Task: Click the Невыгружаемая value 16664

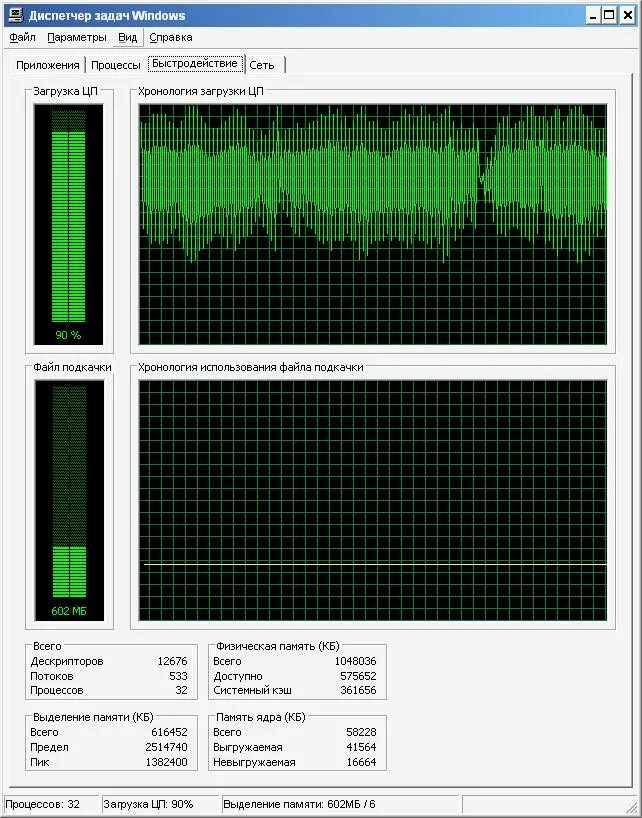Action: (361, 762)
